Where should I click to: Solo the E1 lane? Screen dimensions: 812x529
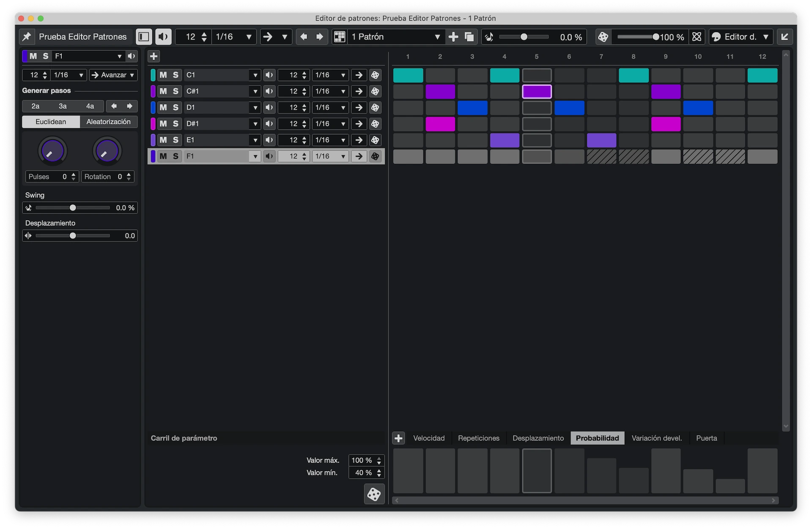[176, 140]
